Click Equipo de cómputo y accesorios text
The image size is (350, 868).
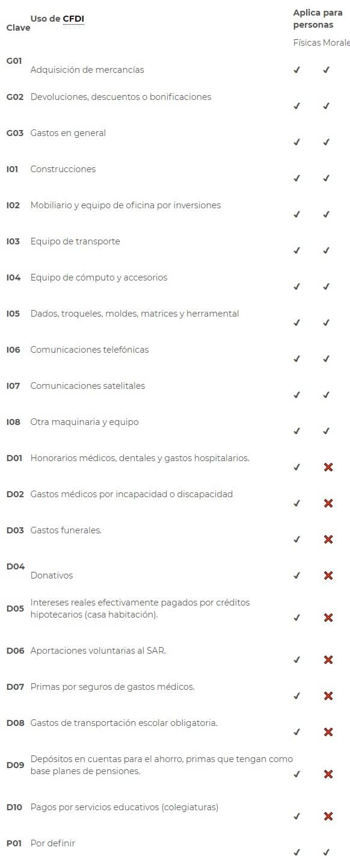(x=99, y=277)
